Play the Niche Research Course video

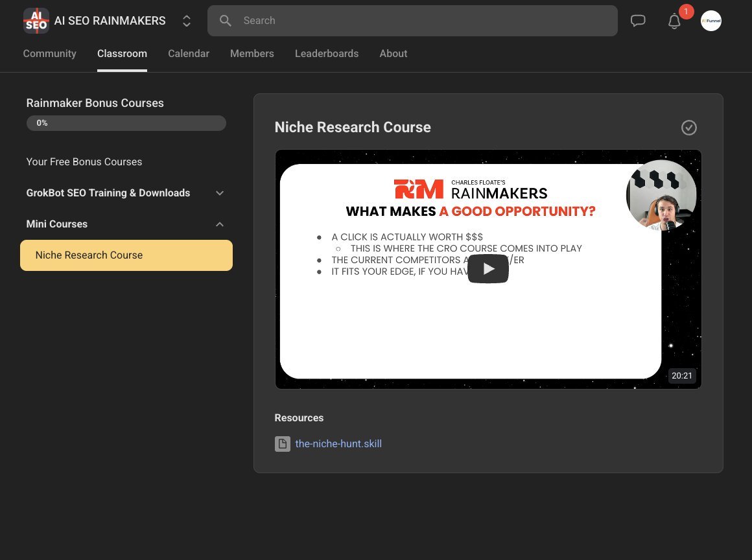(488, 268)
